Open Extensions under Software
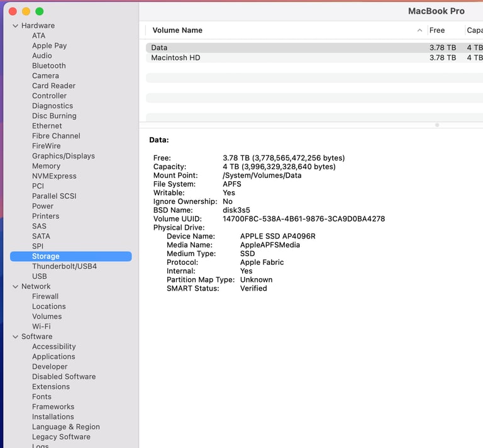 [51, 387]
